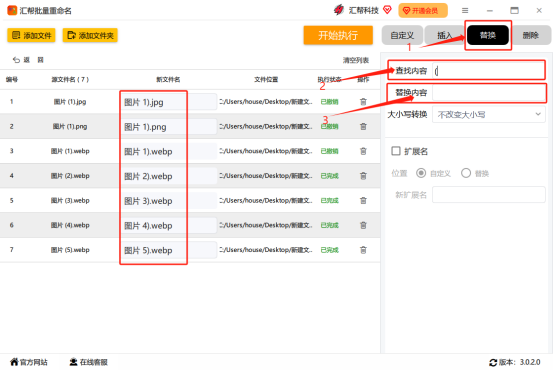Click the 汇帮批量重命名 app icon
Screen dimensions: 554x370
click(12, 10)
